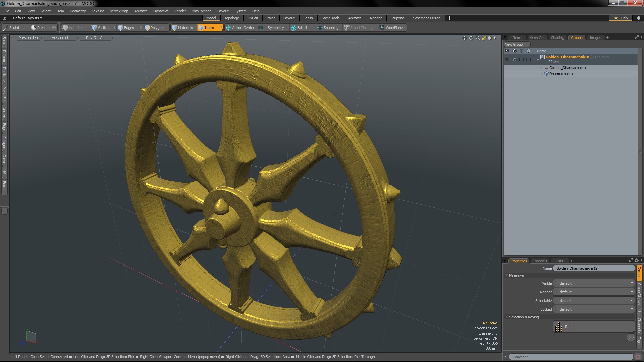Switch to Edges selection mode
The width and height of the screenshot is (644, 362).
click(129, 28)
